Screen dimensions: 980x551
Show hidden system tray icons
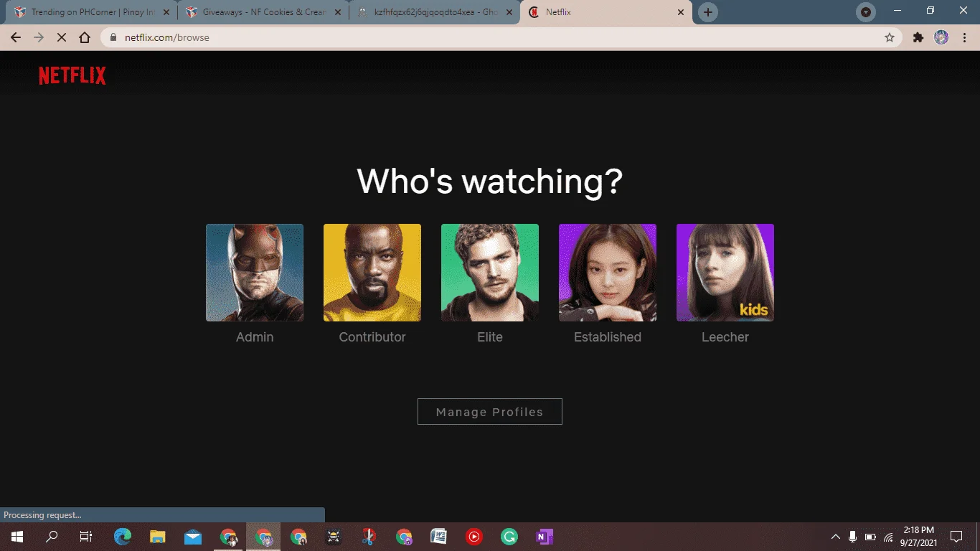click(836, 537)
